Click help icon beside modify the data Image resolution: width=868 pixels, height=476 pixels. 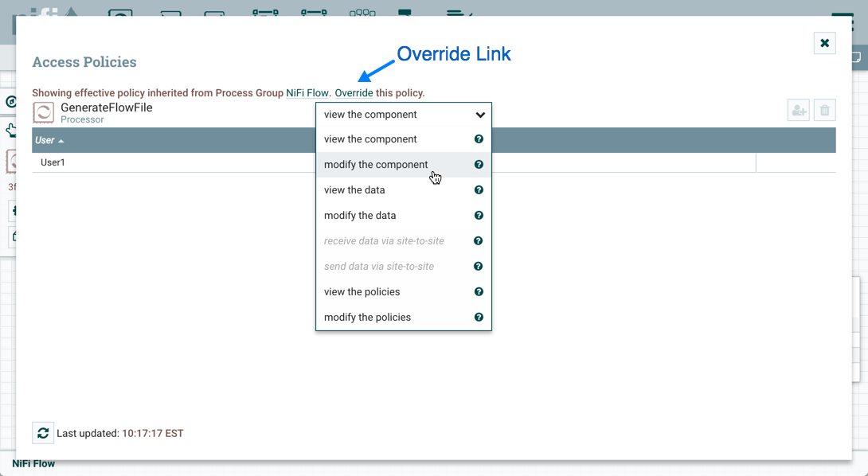[479, 216]
